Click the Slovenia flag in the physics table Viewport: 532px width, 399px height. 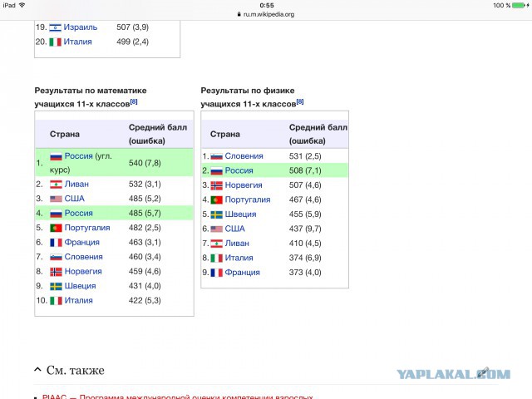216,155
